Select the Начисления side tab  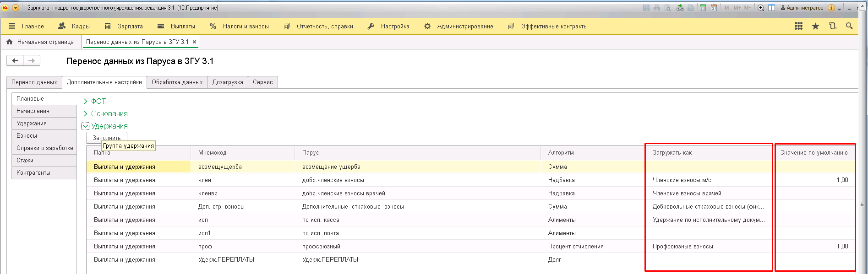click(33, 111)
